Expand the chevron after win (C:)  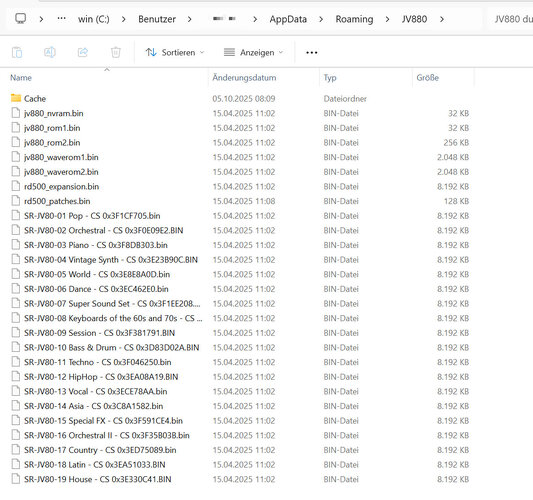pyautogui.click(x=124, y=19)
